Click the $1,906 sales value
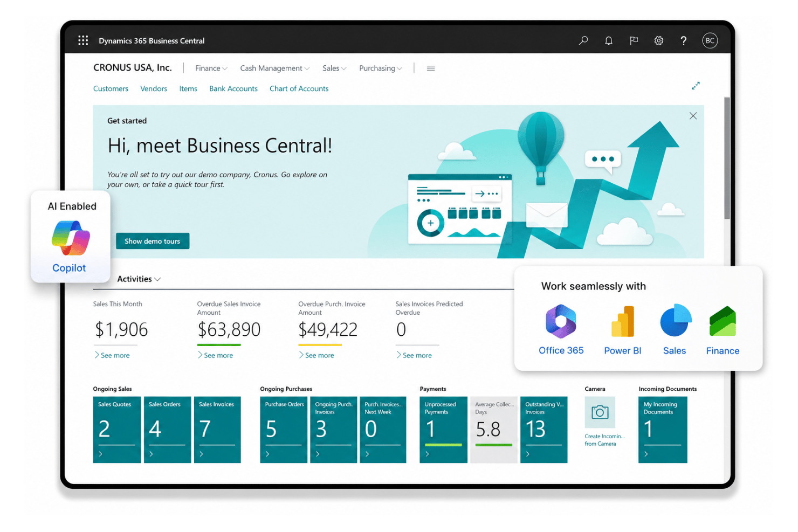 pyautogui.click(x=121, y=329)
